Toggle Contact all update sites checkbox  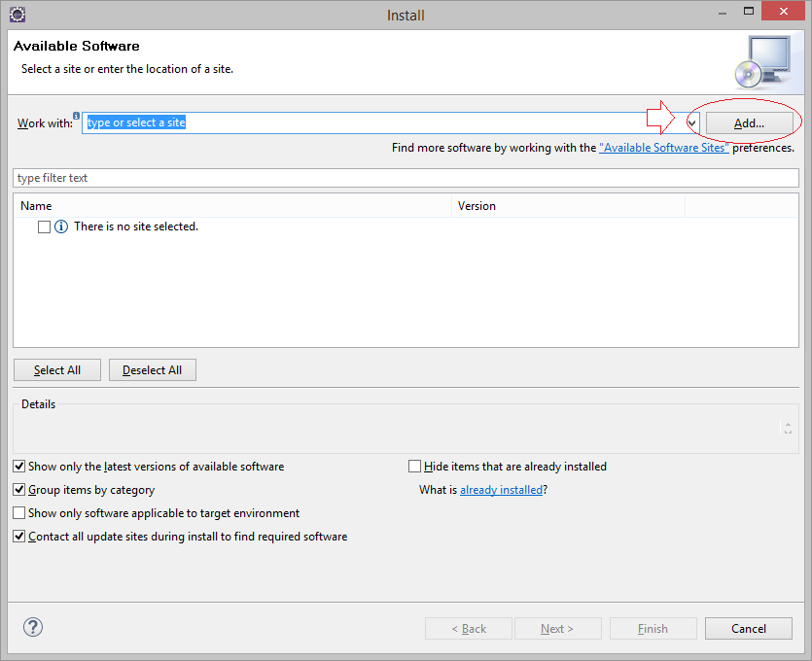pos(19,537)
